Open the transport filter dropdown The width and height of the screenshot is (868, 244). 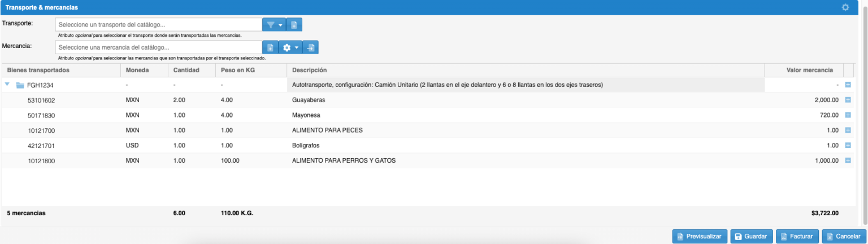pos(274,25)
